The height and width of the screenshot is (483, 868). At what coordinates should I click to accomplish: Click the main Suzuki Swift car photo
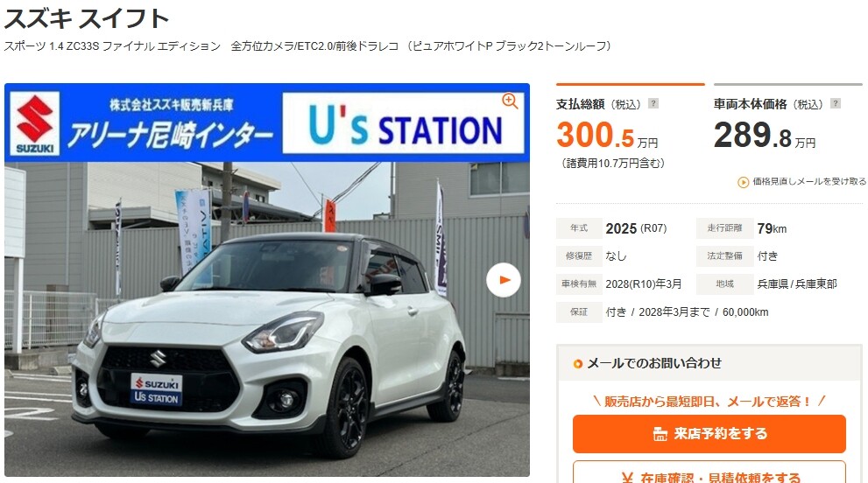267,319
